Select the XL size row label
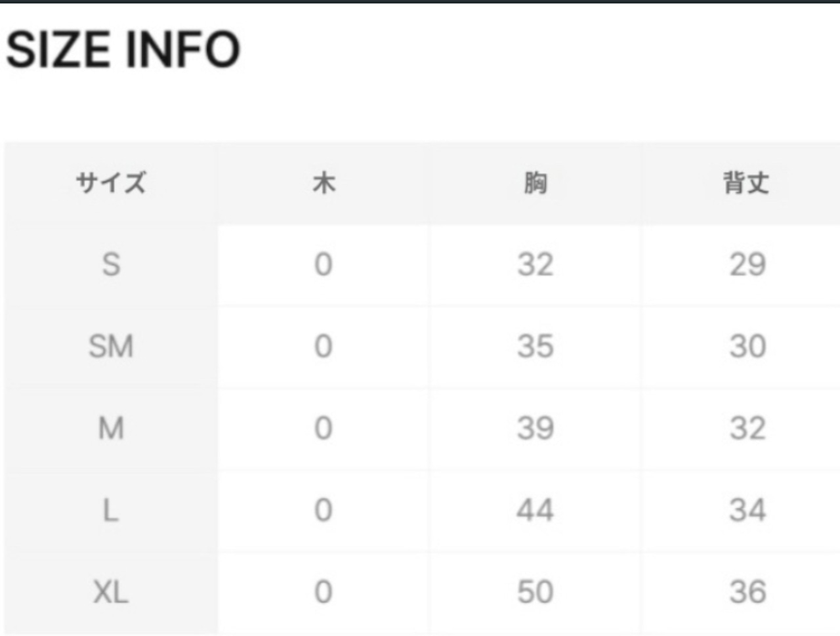The image size is (840, 636). coord(111,592)
